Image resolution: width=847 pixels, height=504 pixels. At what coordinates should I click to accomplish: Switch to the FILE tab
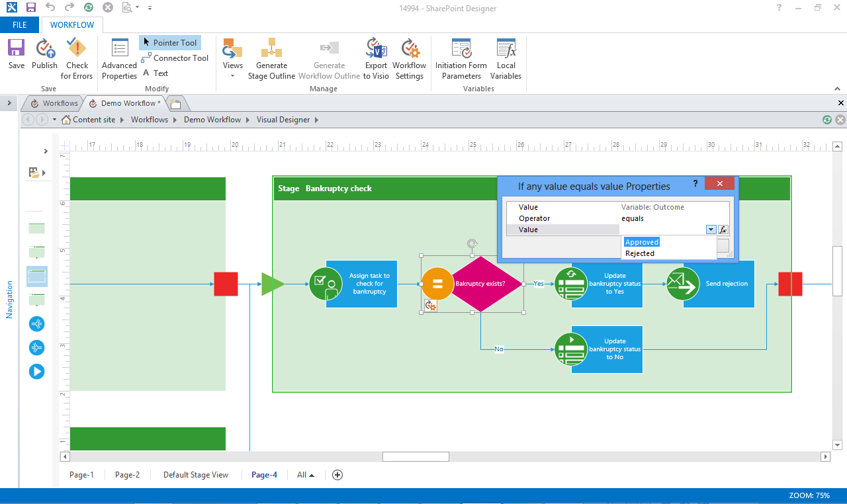coord(20,24)
